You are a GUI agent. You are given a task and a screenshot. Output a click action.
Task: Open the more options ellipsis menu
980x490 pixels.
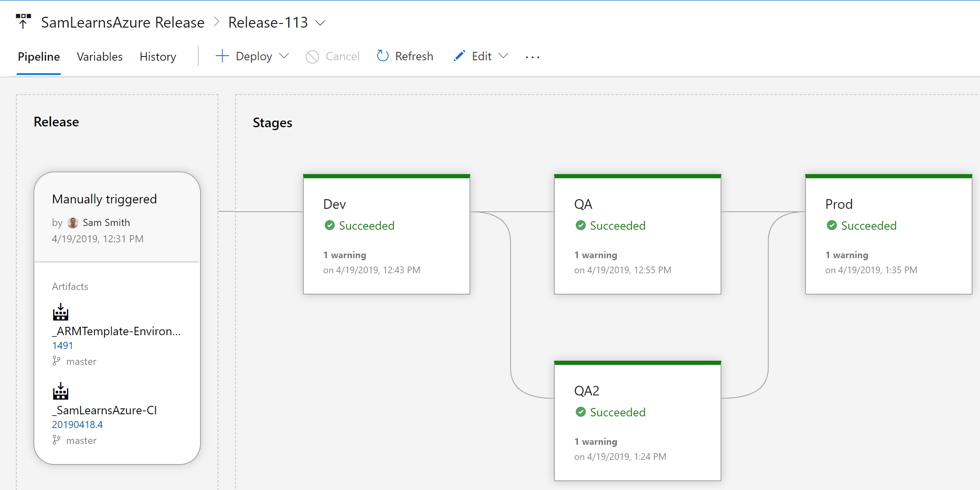(532, 57)
